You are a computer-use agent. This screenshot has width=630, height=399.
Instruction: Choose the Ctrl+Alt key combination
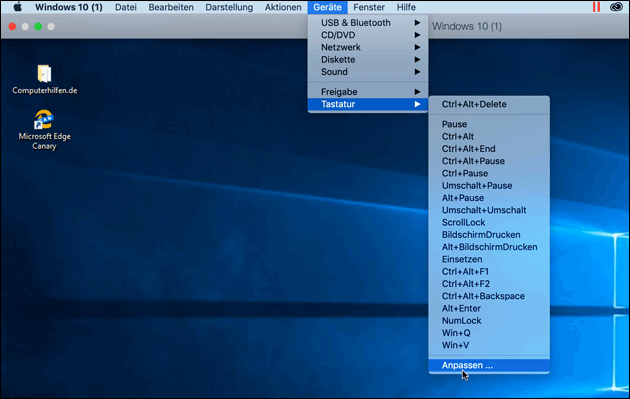pos(489,137)
